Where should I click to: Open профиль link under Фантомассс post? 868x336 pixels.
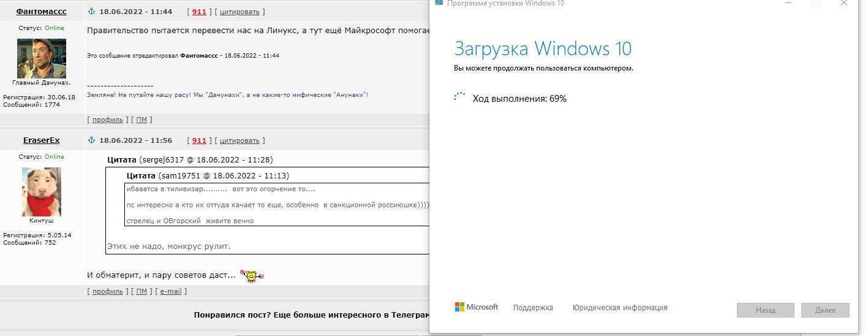(x=108, y=120)
